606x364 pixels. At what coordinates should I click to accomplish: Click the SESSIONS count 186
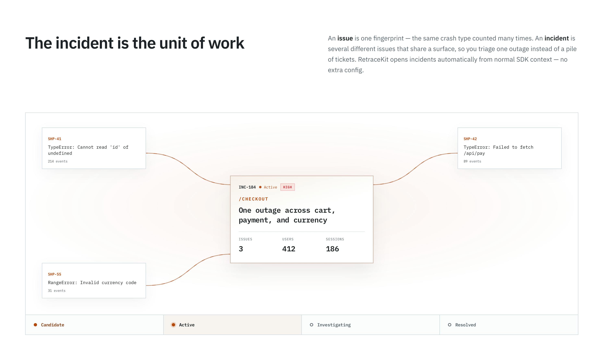coord(332,249)
